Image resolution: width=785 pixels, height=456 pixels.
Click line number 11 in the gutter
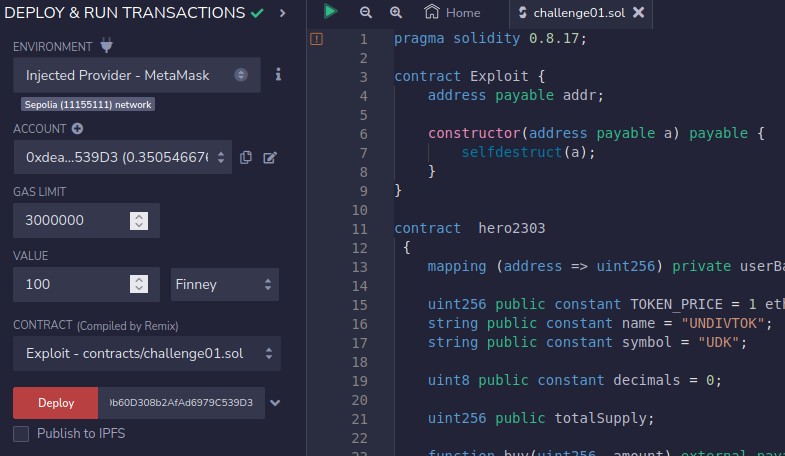[x=359, y=229]
